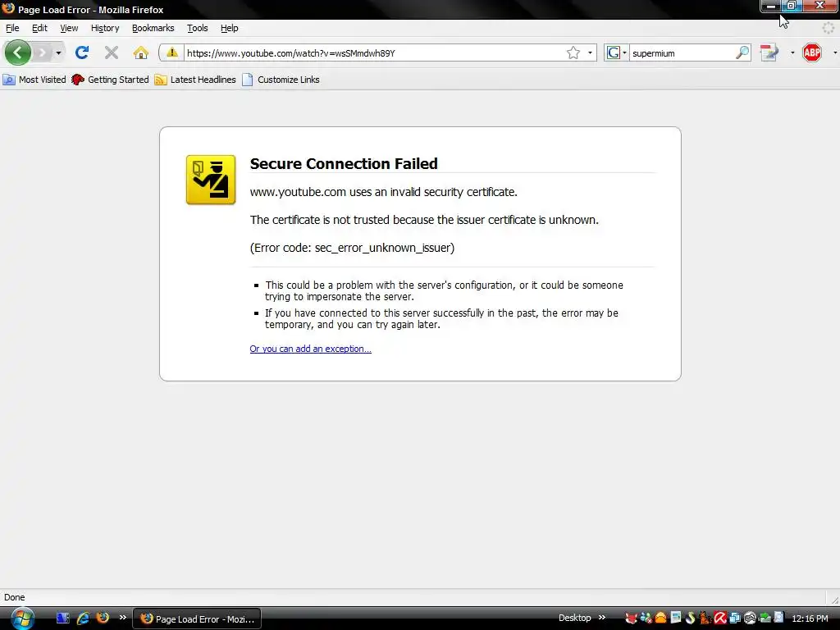Viewport: 840px width, 630px height.
Task: Open the Adblock Plus dropdown arrow
Action: (834, 53)
